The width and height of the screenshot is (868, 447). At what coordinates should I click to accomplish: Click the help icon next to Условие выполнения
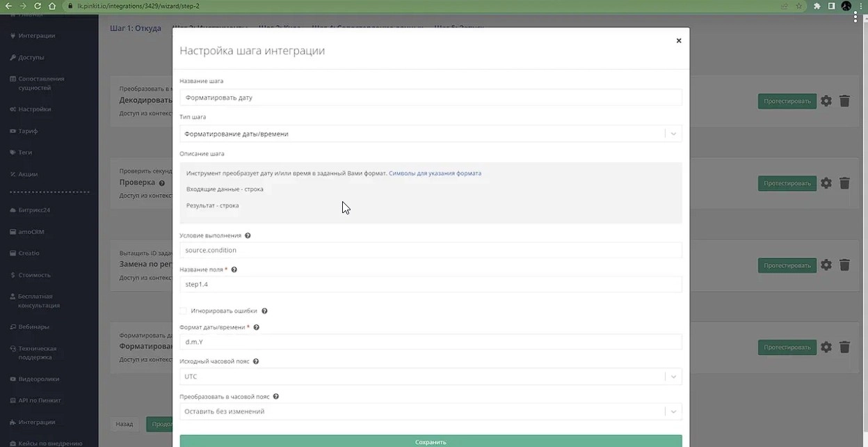pyautogui.click(x=248, y=236)
